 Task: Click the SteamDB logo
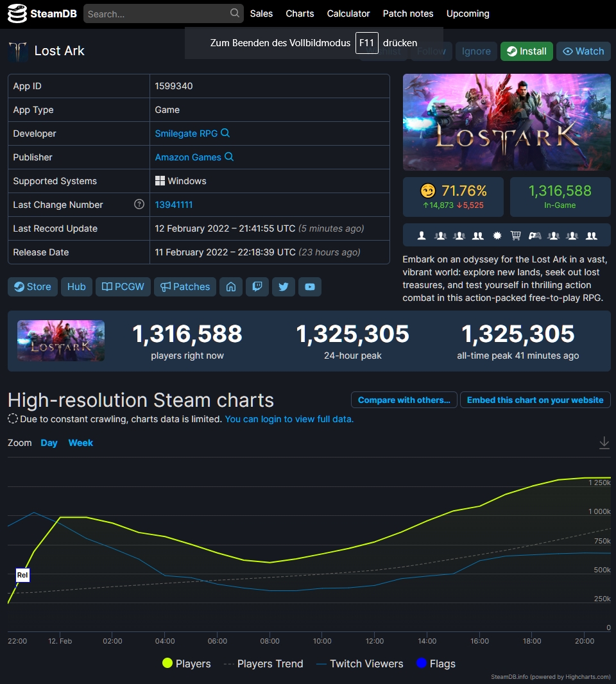[x=42, y=13]
